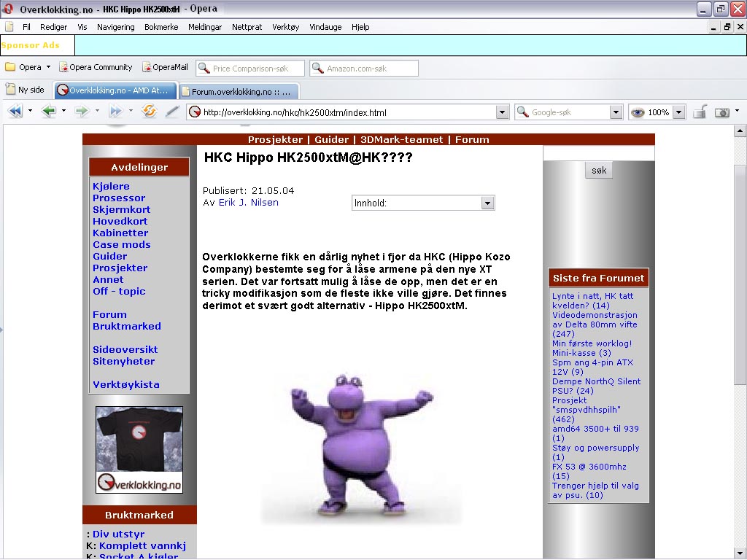Click the Amazon.com search magnifier icon
This screenshot has width=747, height=560.
[x=317, y=68]
